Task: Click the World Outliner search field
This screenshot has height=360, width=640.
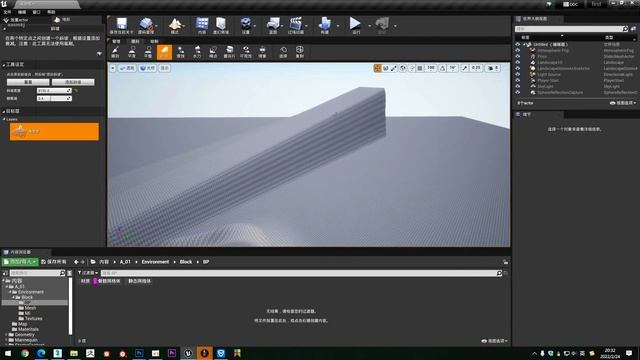Action: pos(571,29)
